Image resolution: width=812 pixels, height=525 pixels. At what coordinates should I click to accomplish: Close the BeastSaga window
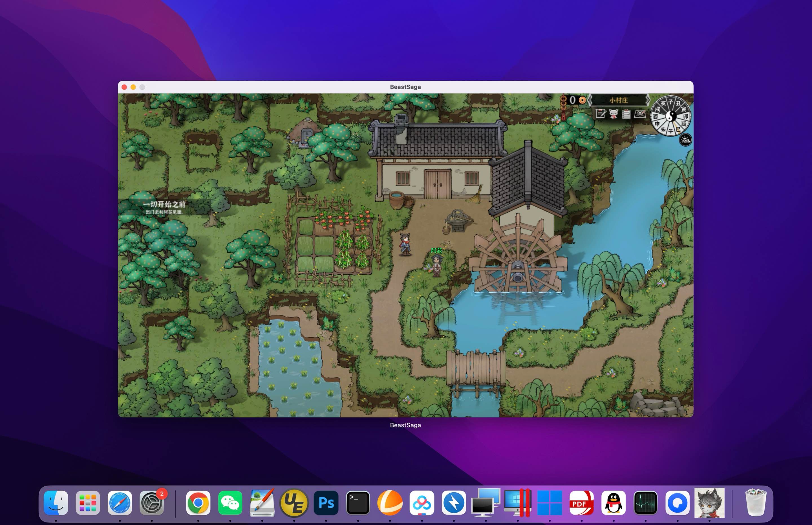tap(124, 87)
